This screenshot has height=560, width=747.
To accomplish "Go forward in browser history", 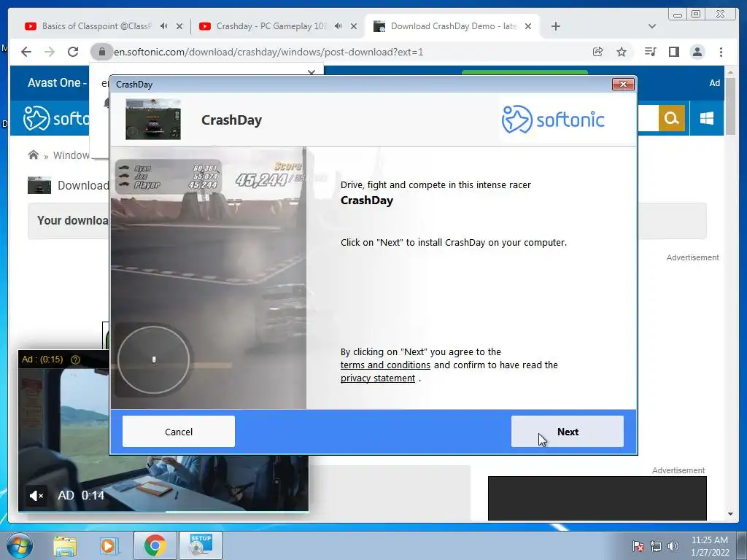I will [50, 52].
